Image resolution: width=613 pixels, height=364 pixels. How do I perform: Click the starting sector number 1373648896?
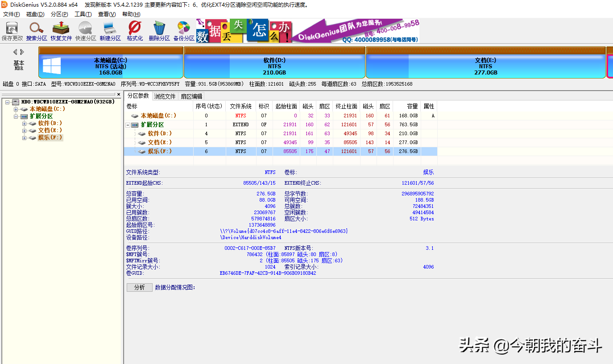click(262, 225)
